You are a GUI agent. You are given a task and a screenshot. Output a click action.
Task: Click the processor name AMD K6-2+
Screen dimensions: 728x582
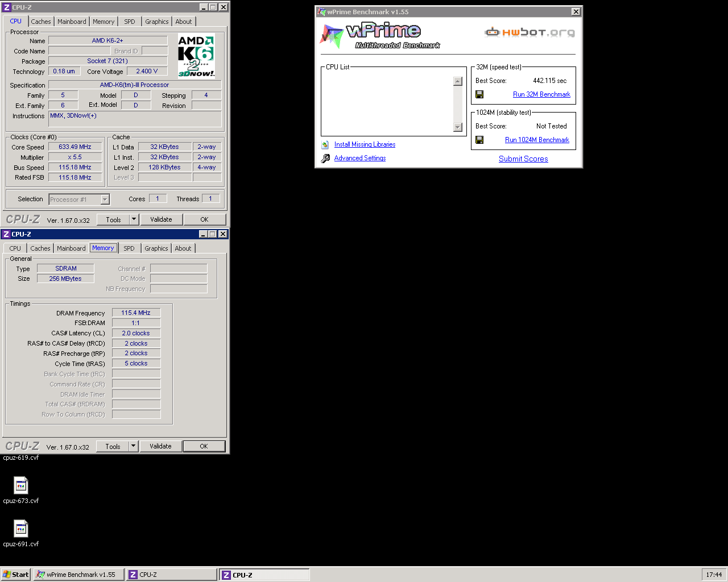[x=107, y=40]
